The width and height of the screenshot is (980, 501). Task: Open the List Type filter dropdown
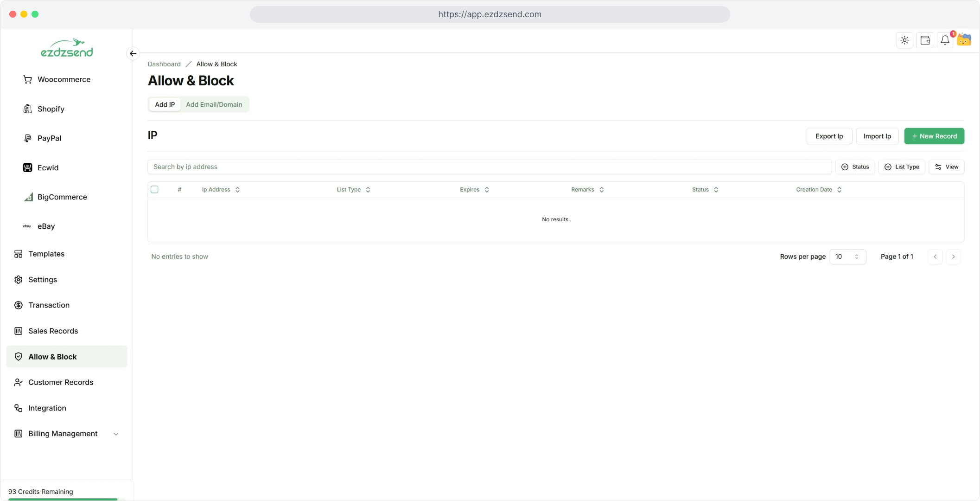coord(902,167)
